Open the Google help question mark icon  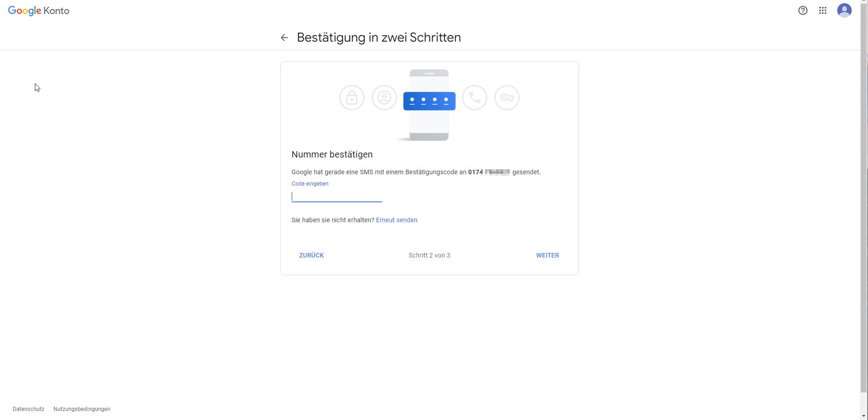coord(803,10)
